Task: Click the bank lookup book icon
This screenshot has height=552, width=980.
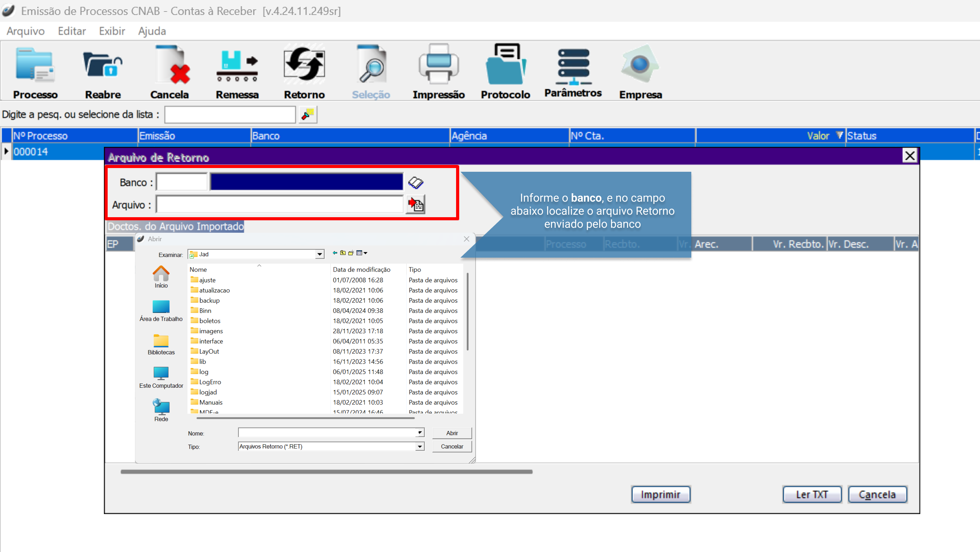Action: point(415,182)
